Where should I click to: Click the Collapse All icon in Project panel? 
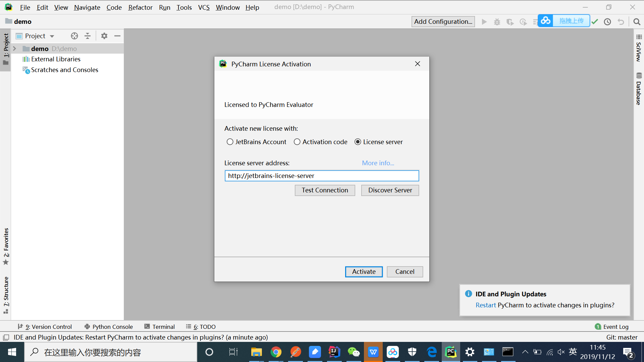(88, 36)
